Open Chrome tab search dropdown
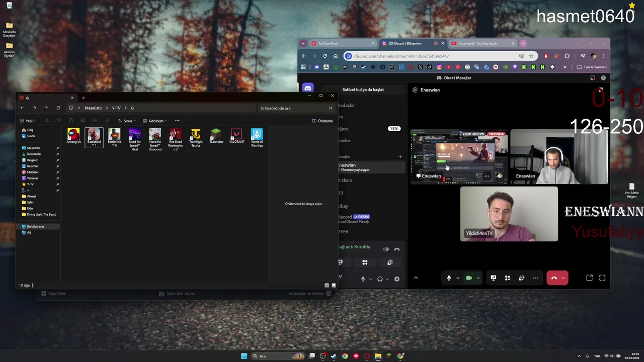Viewport: 644px width, 362px height. tap(303, 43)
